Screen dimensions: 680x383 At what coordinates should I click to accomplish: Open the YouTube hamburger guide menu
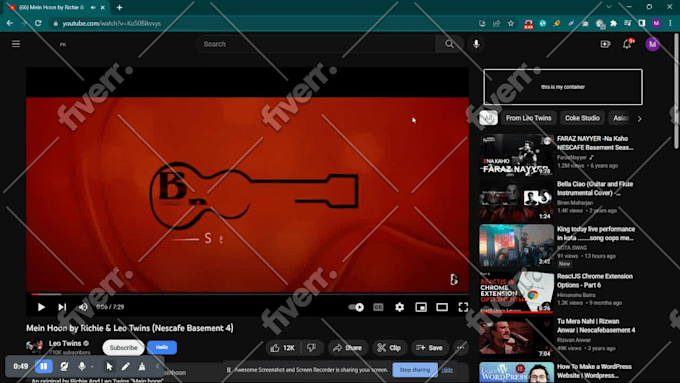pos(16,44)
